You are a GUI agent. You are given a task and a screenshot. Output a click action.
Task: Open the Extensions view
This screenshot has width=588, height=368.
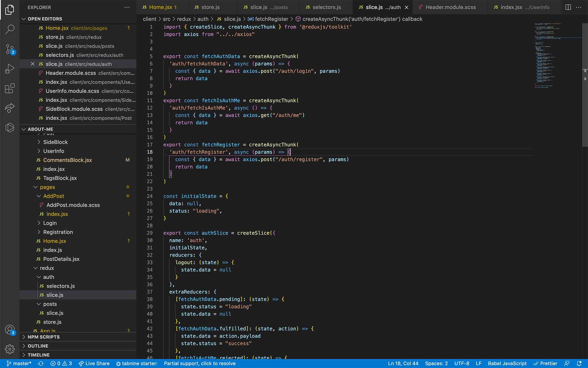click(x=10, y=88)
